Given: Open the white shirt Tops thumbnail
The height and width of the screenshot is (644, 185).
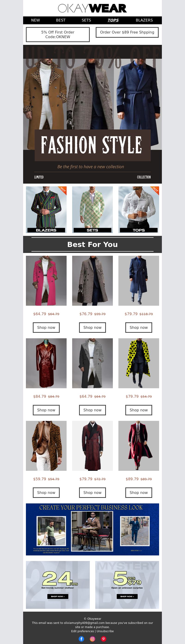Looking at the screenshot, I should point(139,210).
